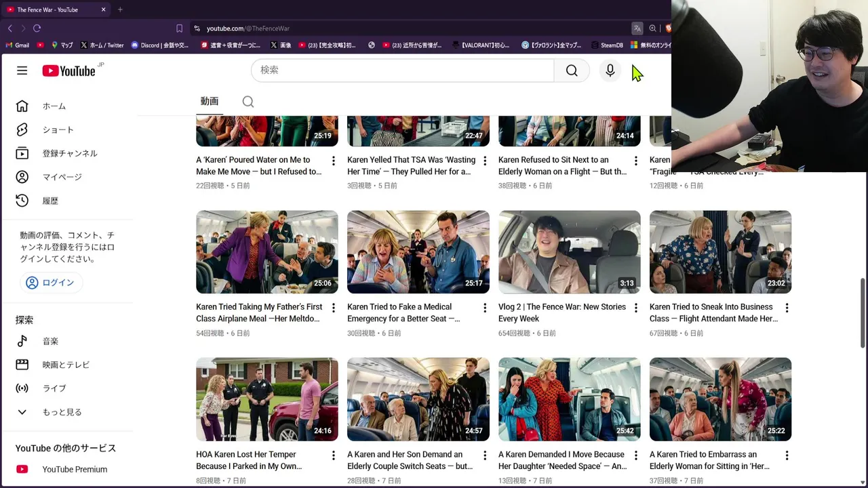This screenshot has width=868, height=488.
Task: Play 'Father's First Class Airplane Meal' video thumbnail
Action: [267, 252]
